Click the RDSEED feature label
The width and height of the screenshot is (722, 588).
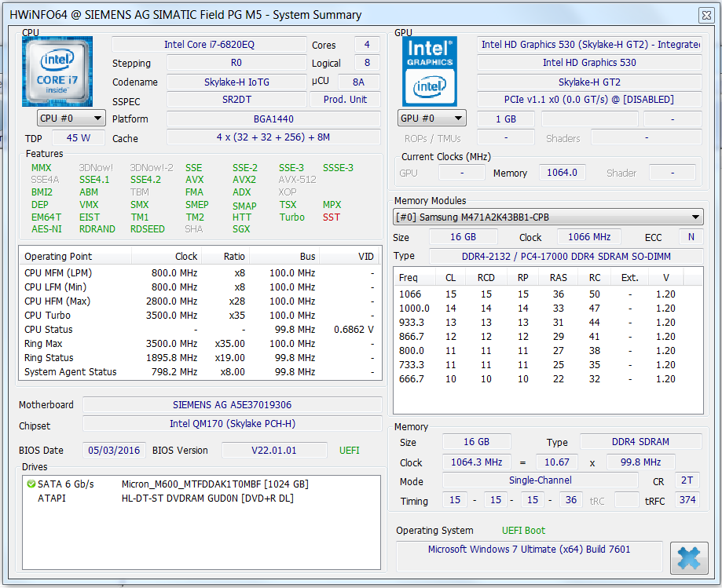[148, 229]
